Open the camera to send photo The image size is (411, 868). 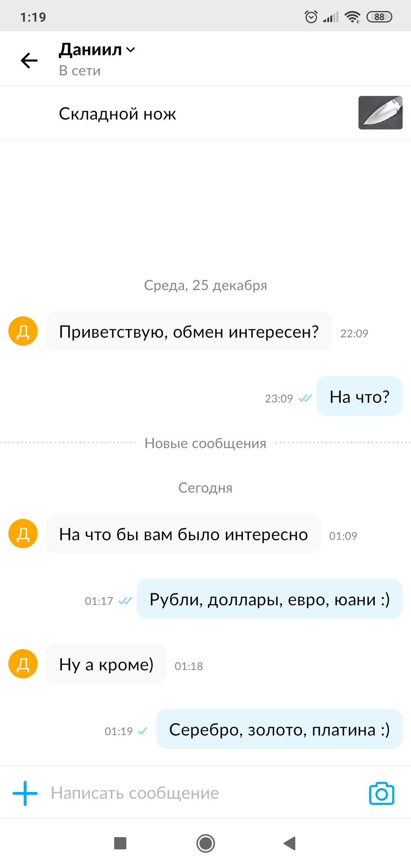click(381, 794)
